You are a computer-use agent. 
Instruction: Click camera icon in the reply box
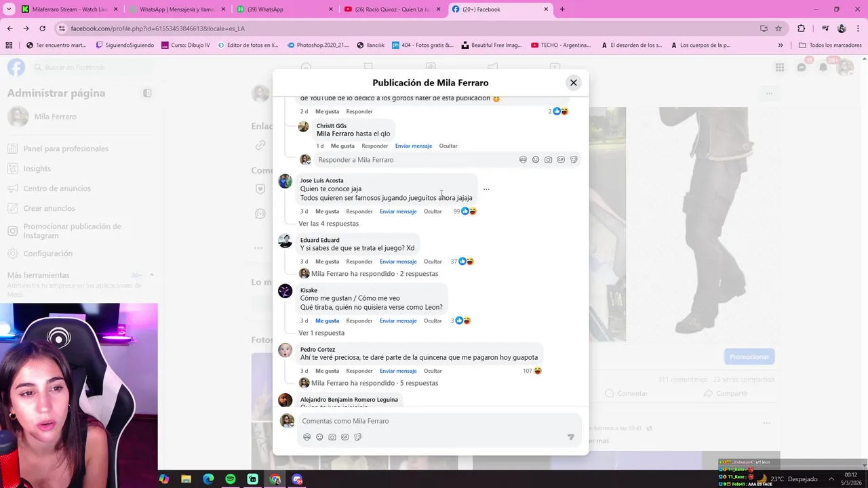[548, 160]
